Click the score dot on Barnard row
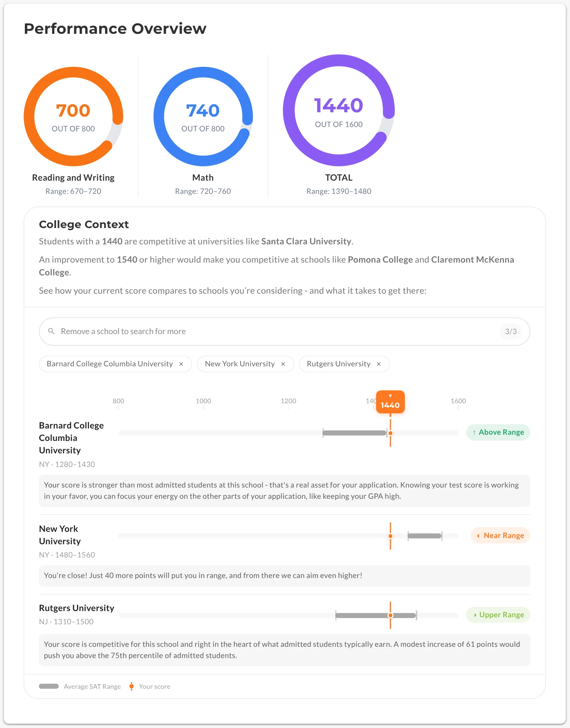The width and height of the screenshot is (570, 728). coord(390,433)
